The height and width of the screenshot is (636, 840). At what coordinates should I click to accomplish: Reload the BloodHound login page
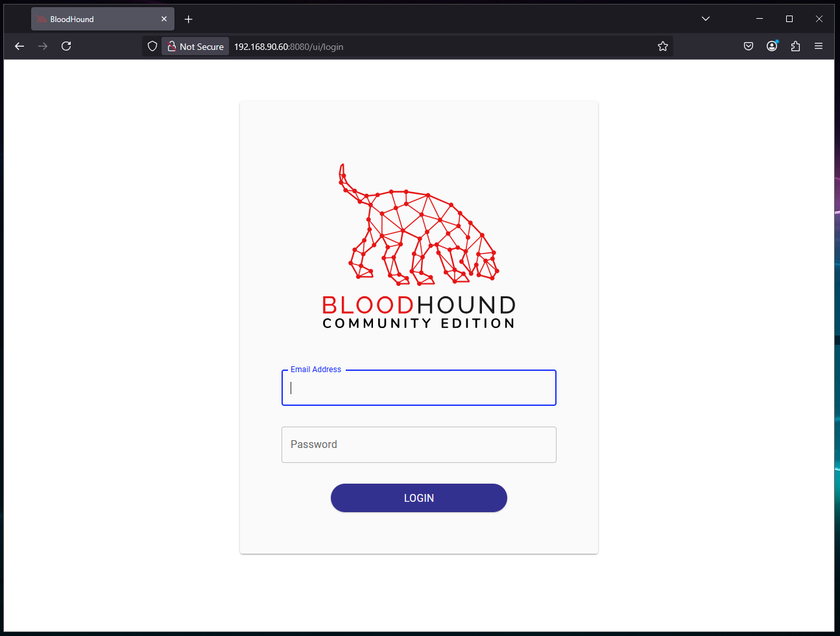66,46
